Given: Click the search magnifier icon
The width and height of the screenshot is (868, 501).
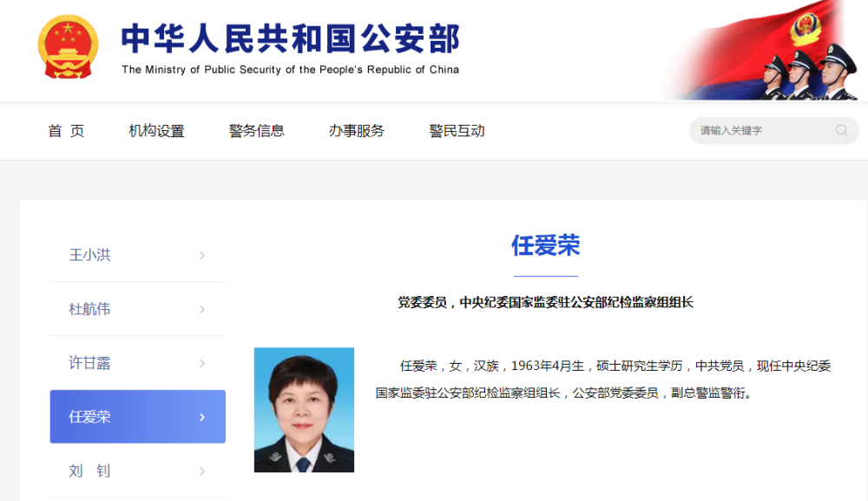Looking at the screenshot, I should pos(841,130).
